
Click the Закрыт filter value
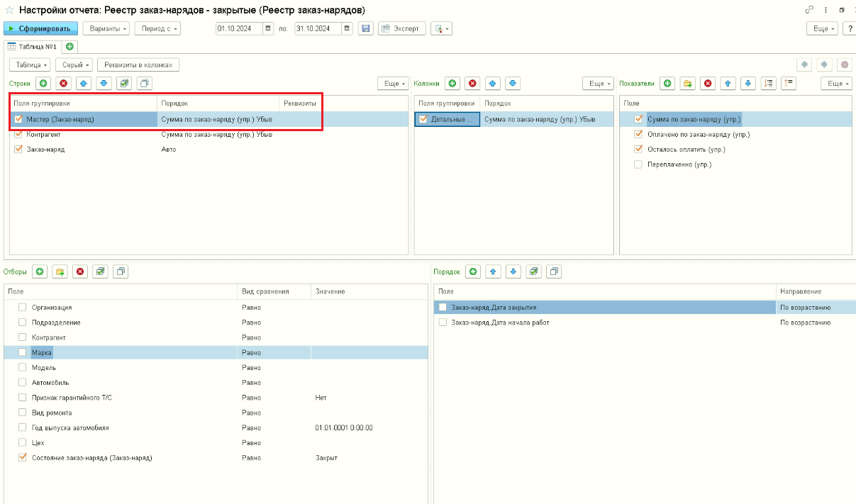pyautogui.click(x=326, y=458)
